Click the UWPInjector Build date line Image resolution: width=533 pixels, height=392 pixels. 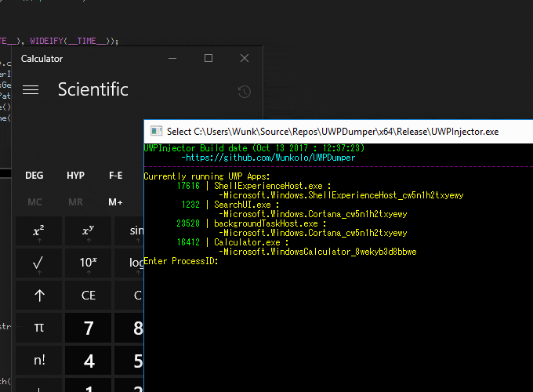(x=254, y=148)
